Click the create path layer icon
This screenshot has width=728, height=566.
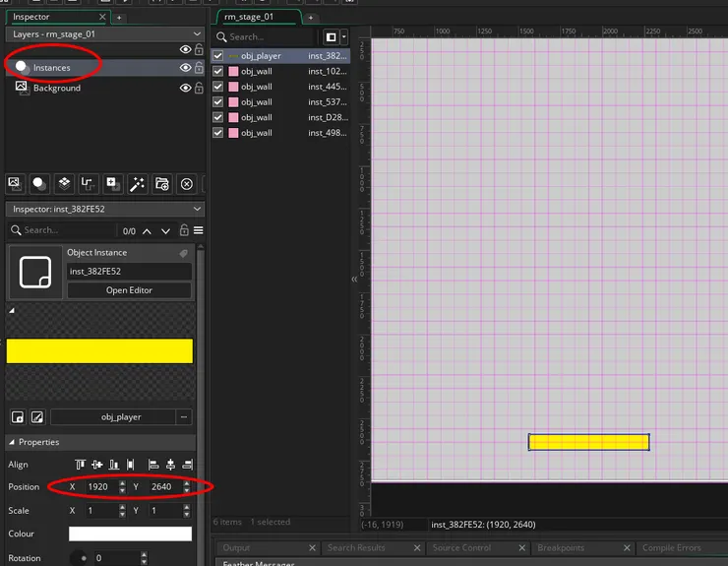tap(89, 183)
